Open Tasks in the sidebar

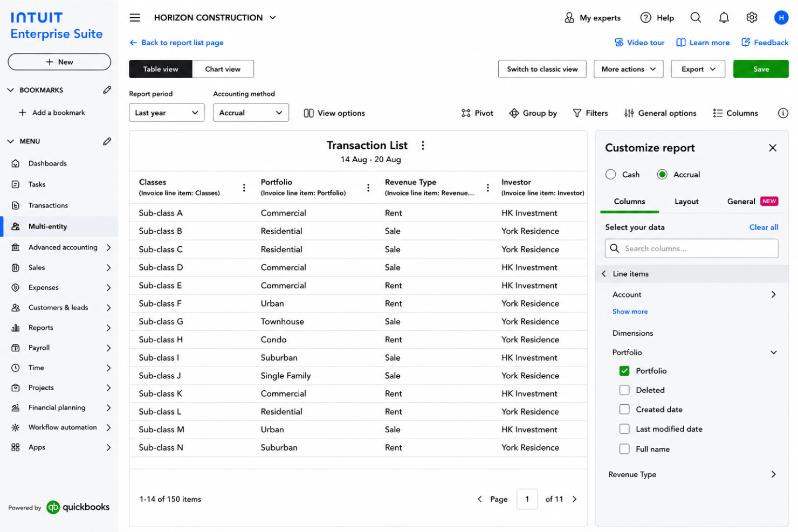pyautogui.click(x=37, y=184)
